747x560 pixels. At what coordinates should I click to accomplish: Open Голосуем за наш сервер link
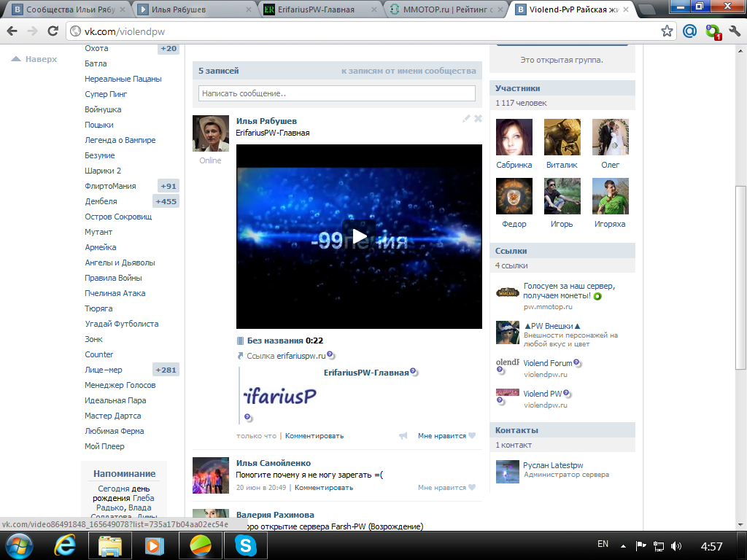(569, 290)
